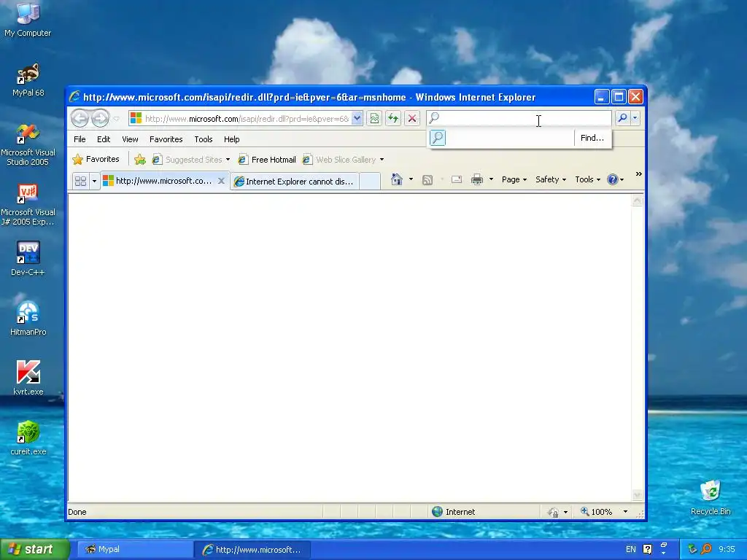The image size is (747, 560).
Task: Open the Quick Tabs grid icon
Action: coord(80,181)
